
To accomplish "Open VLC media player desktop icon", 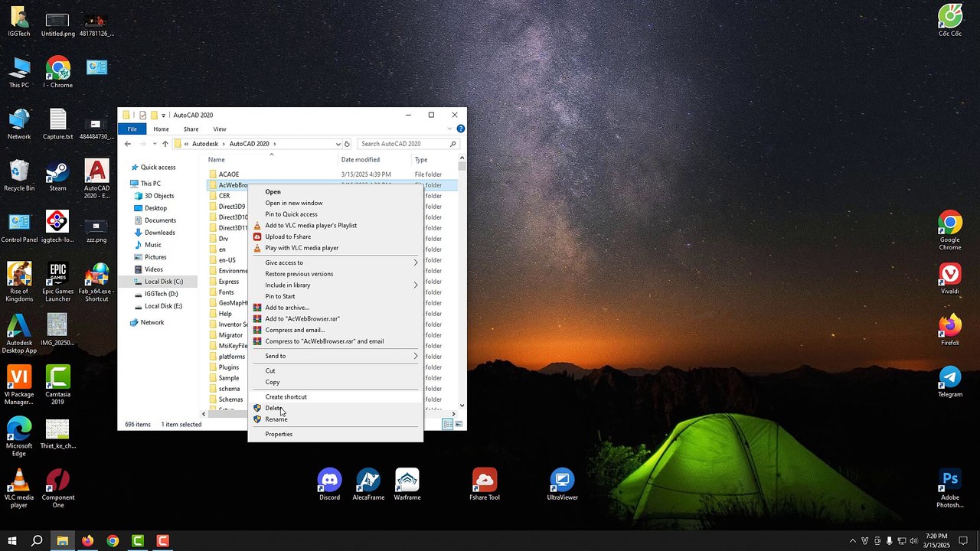I will tap(19, 488).
